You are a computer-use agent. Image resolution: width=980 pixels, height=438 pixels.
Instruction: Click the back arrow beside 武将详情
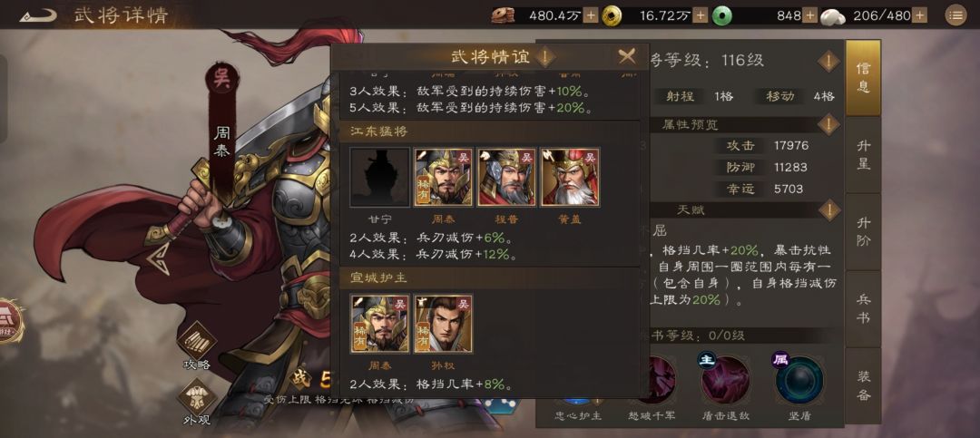(37, 15)
